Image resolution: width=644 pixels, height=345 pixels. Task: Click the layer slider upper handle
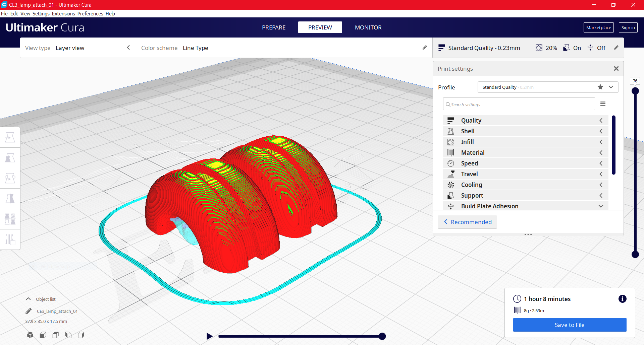[635, 91]
